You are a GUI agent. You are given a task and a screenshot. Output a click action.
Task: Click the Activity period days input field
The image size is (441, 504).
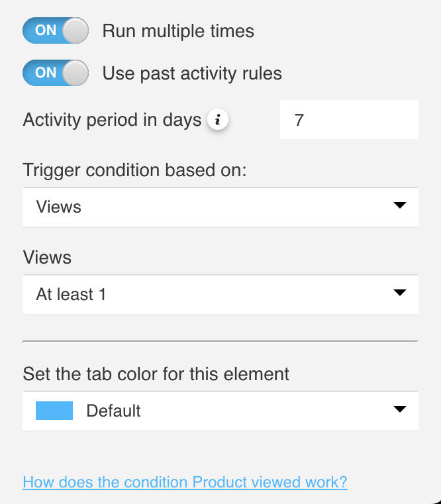click(349, 120)
